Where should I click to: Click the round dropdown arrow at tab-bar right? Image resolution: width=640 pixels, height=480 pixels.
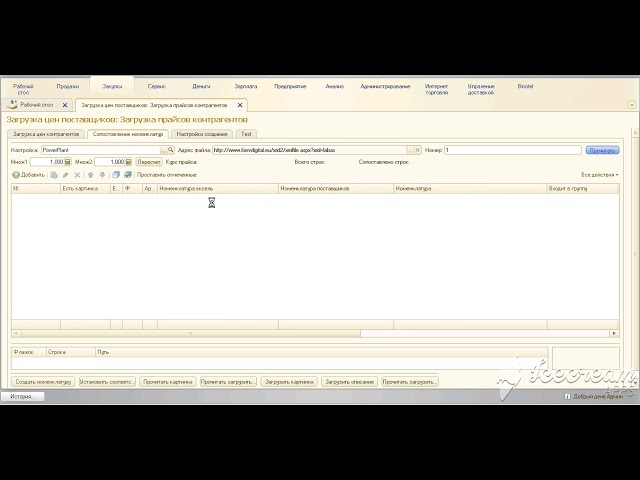[x=631, y=105]
